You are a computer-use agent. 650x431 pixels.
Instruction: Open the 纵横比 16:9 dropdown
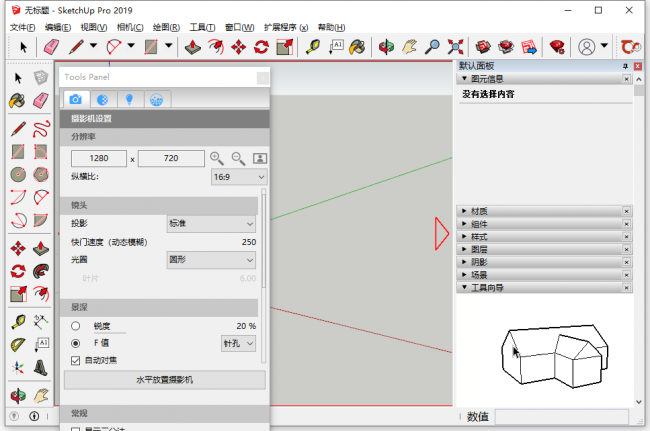[238, 176]
